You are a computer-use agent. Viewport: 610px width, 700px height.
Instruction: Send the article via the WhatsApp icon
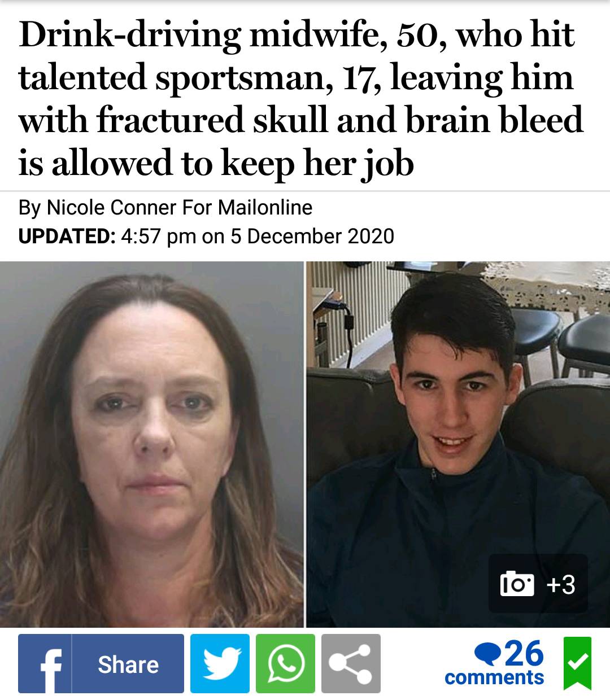[285, 664]
